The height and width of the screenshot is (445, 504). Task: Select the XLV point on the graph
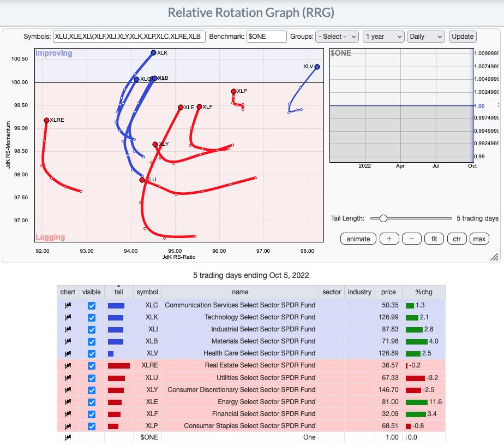[317, 67]
